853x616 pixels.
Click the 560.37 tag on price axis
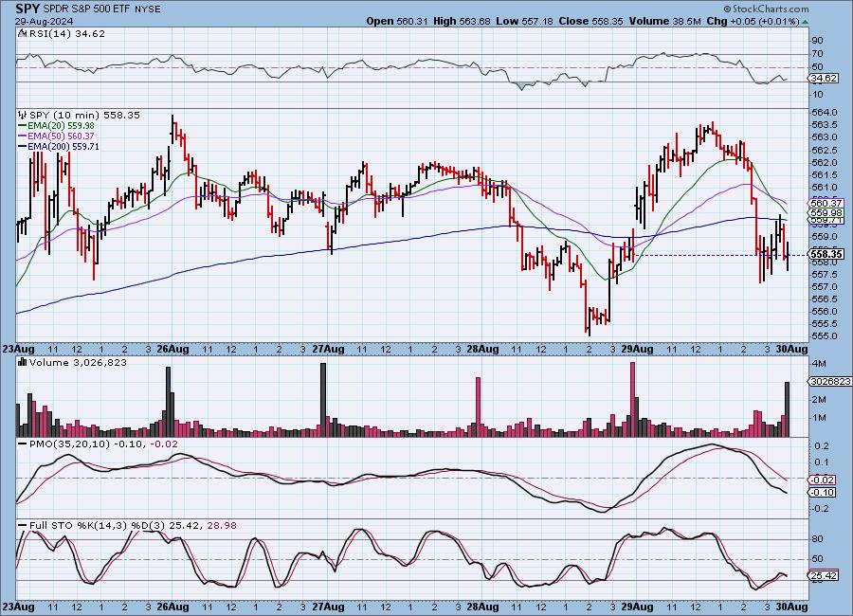click(826, 204)
